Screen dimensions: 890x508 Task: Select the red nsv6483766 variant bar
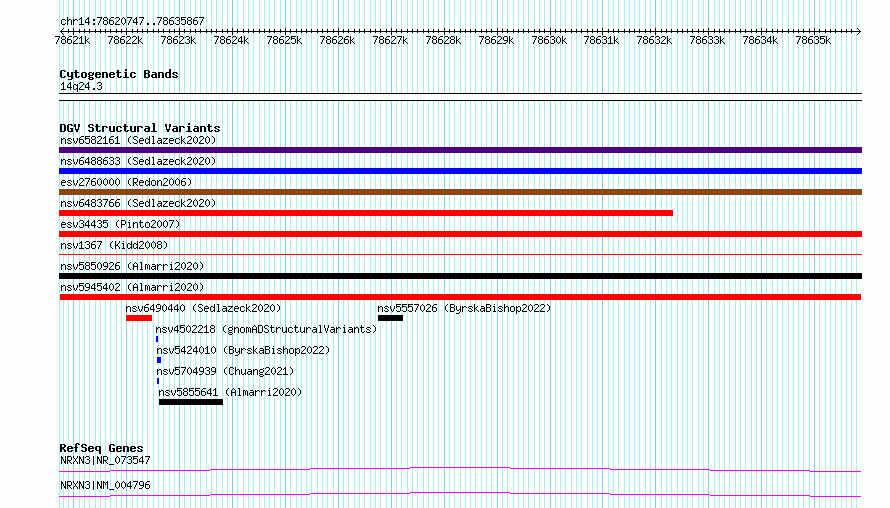point(366,213)
